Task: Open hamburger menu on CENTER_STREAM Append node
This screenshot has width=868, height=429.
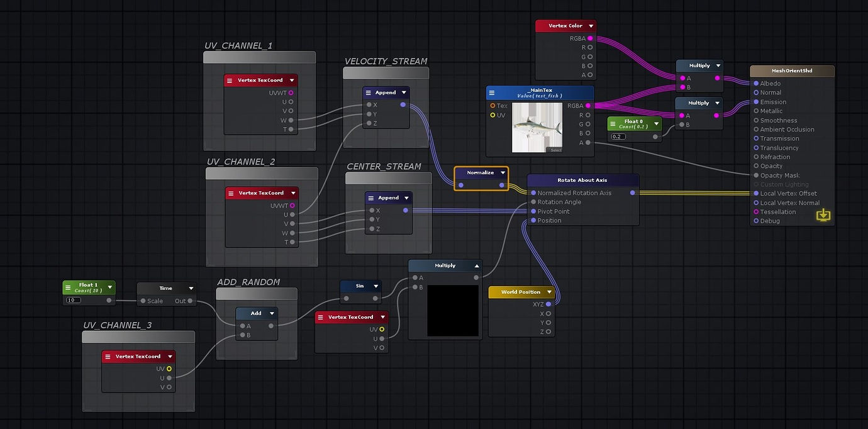Action: [x=371, y=198]
